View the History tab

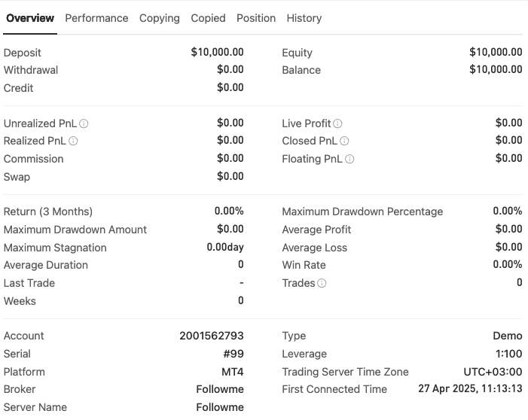pos(304,18)
